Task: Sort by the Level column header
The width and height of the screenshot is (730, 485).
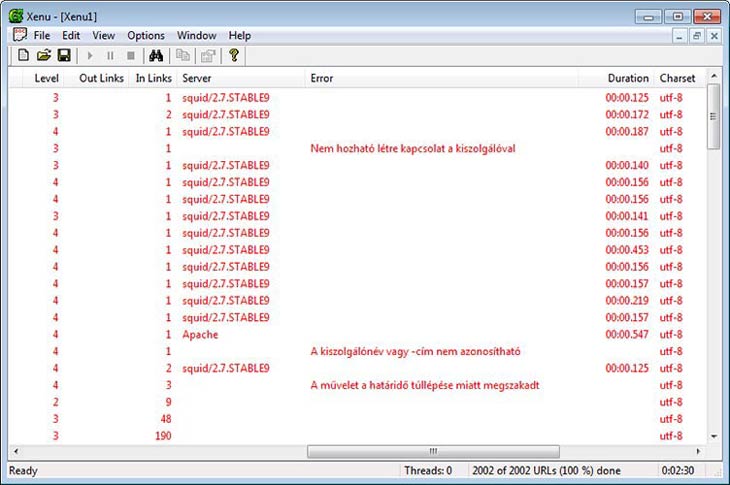Action: (46, 78)
